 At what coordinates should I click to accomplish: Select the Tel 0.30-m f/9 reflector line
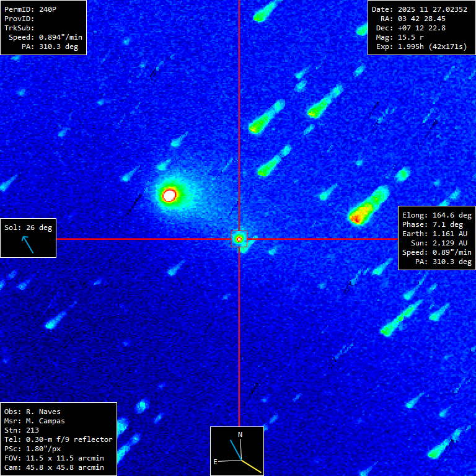coord(58,439)
